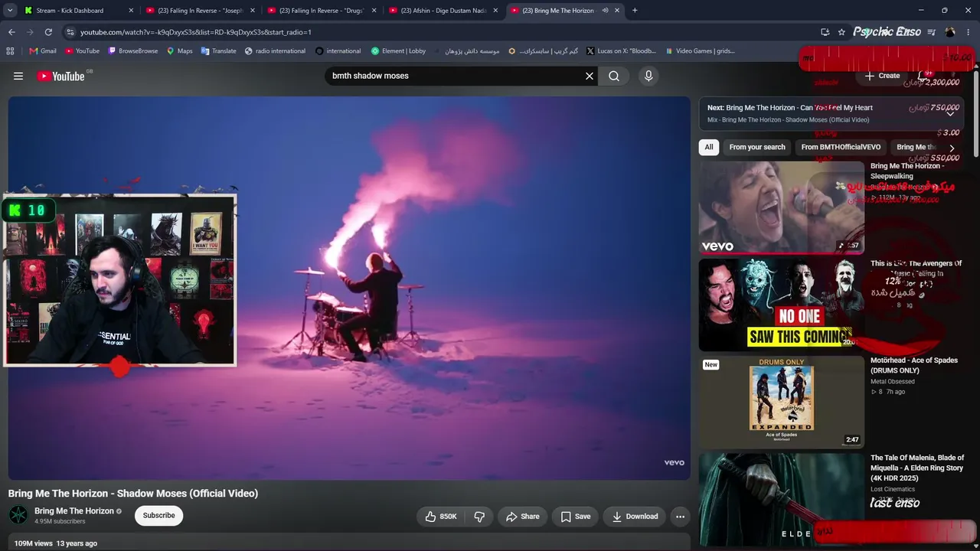Screen dimensions: 980x551
Task: Open the Maps bookmark
Action: coord(179,51)
